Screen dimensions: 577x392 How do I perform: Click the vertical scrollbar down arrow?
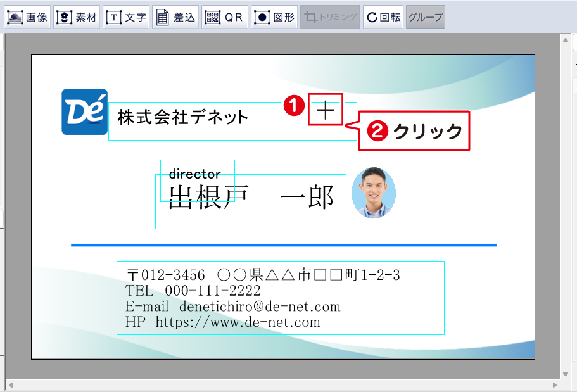pyautogui.click(x=566, y=374)
